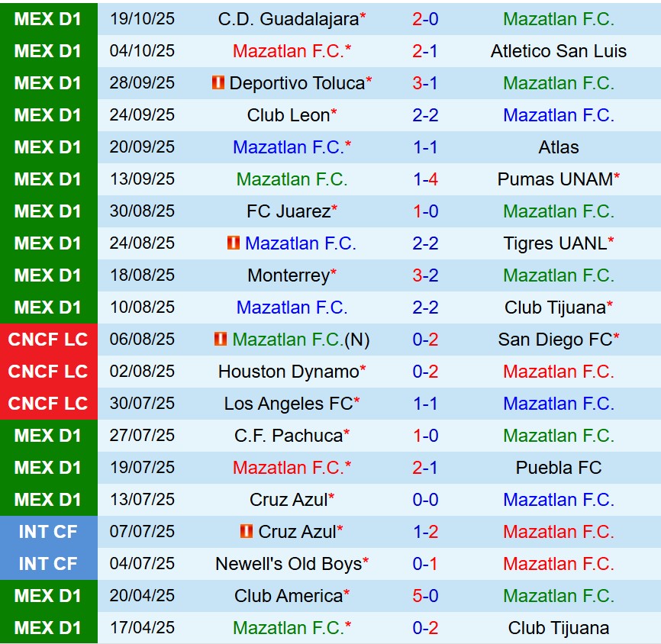Open the Atletico San Luis team page
The height and width of the screenshot is (644, 661).
click(x=559, y=51)
